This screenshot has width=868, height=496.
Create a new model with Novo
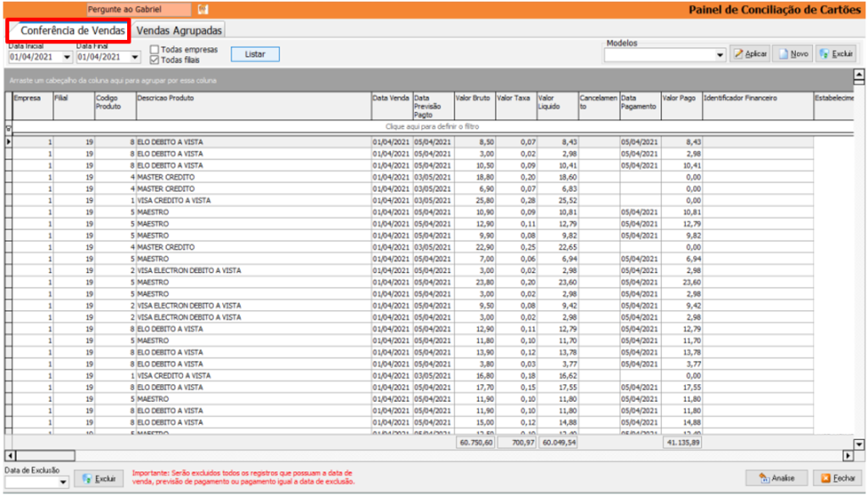pyautogui.click(x=793, y=53)
